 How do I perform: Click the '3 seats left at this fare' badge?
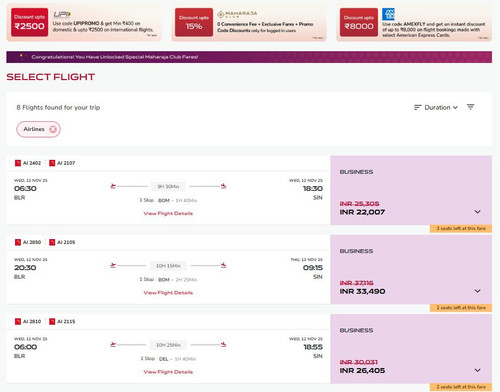click(x=461, y=228)
